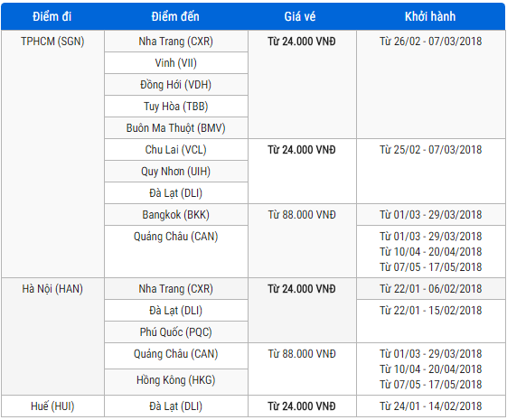The height and width of the screenshot is (420, 507).
Task: Click the Giá vé column header
Action: [300, 16]
